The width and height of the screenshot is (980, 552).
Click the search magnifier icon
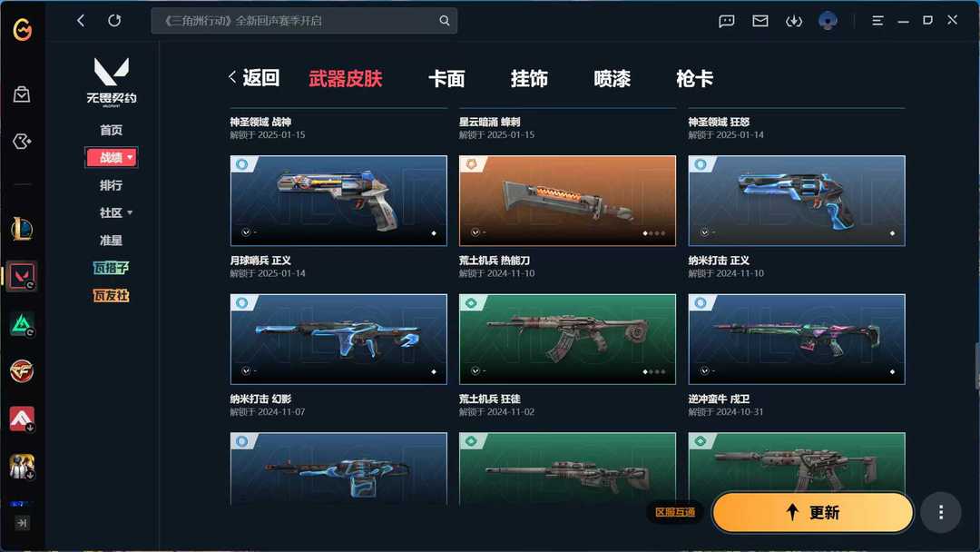[x=445, y=21]
